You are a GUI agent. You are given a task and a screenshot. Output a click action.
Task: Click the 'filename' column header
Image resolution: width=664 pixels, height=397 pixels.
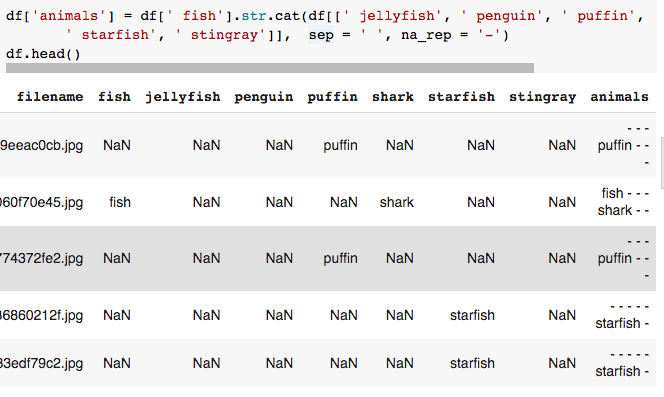coord(50,97)
